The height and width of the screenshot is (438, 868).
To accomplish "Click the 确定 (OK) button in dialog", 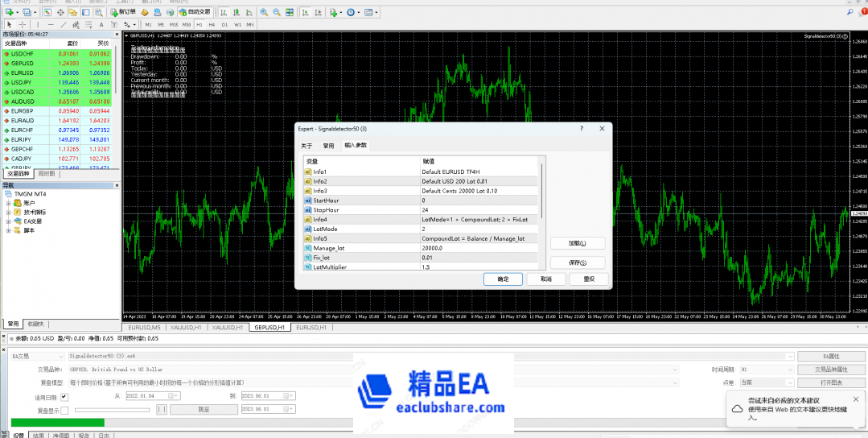I will [x=503, y=279].
